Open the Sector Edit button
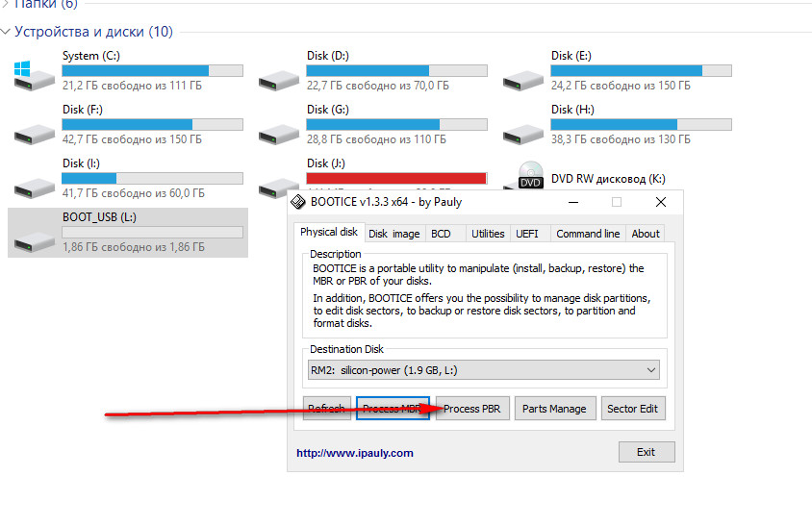Screen dimensions: 812x526 [632, 409]
